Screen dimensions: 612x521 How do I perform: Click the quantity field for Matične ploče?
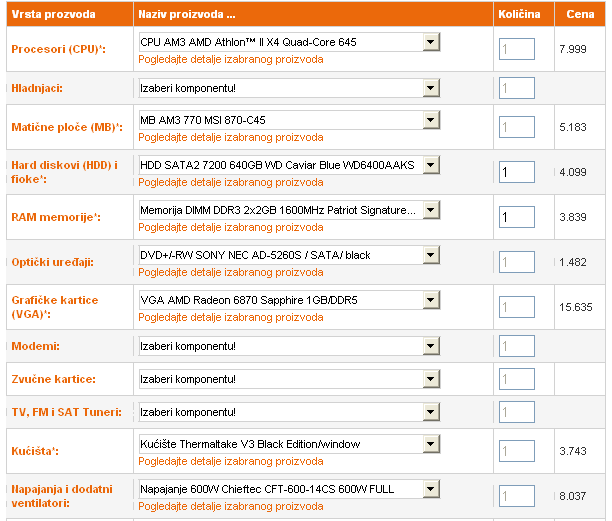click(517, 127)
